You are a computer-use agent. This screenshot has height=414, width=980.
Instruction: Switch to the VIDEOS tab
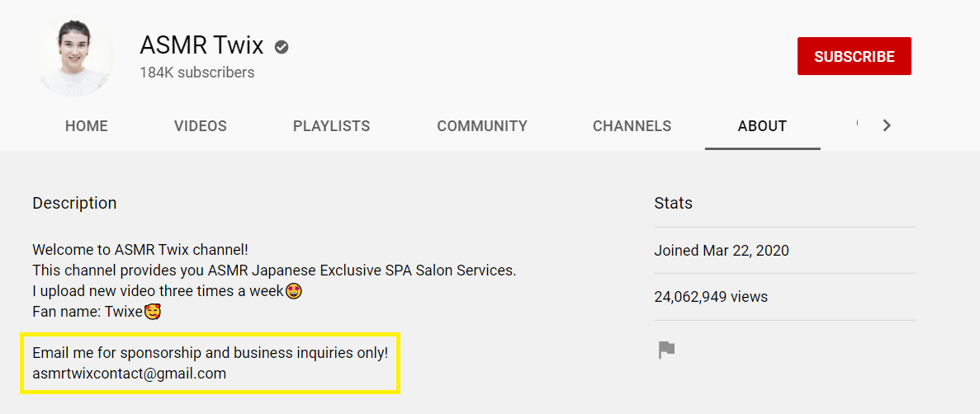200,126
